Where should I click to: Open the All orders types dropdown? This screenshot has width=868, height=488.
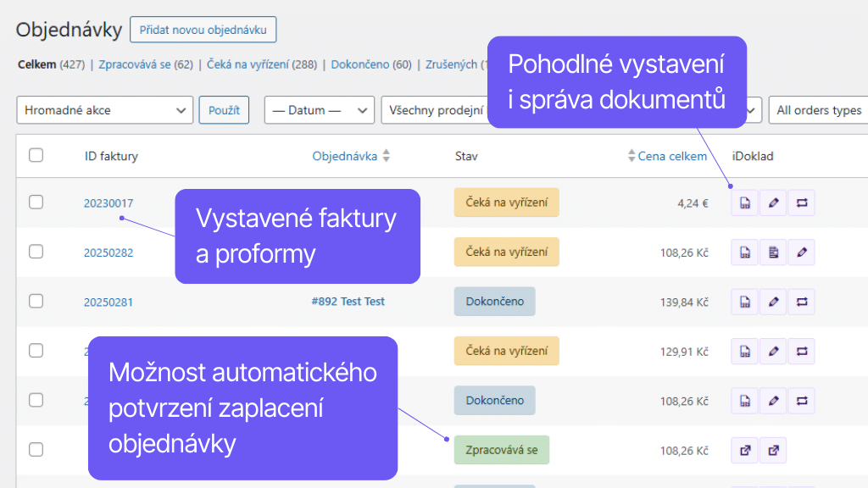coord(821,110)
